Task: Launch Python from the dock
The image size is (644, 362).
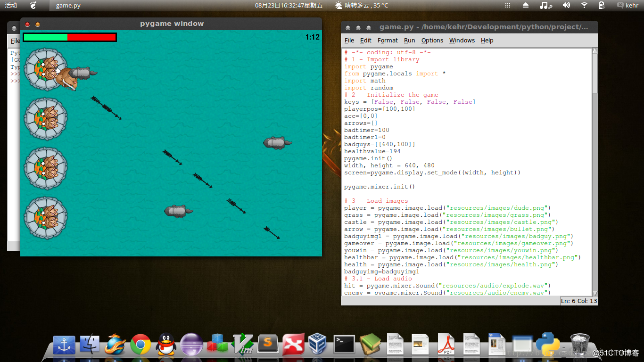Action: [547, 345]
